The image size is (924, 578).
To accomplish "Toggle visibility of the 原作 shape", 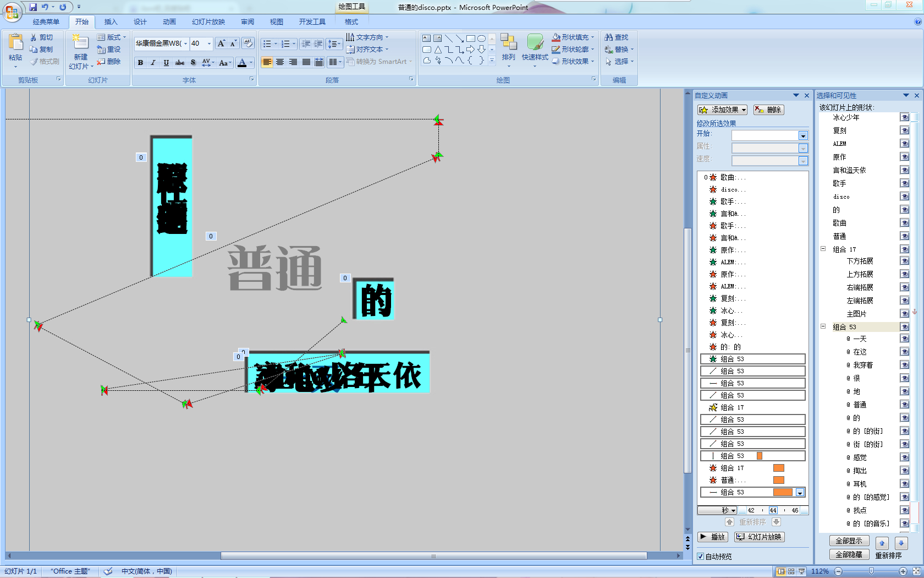I will [905, 157].
